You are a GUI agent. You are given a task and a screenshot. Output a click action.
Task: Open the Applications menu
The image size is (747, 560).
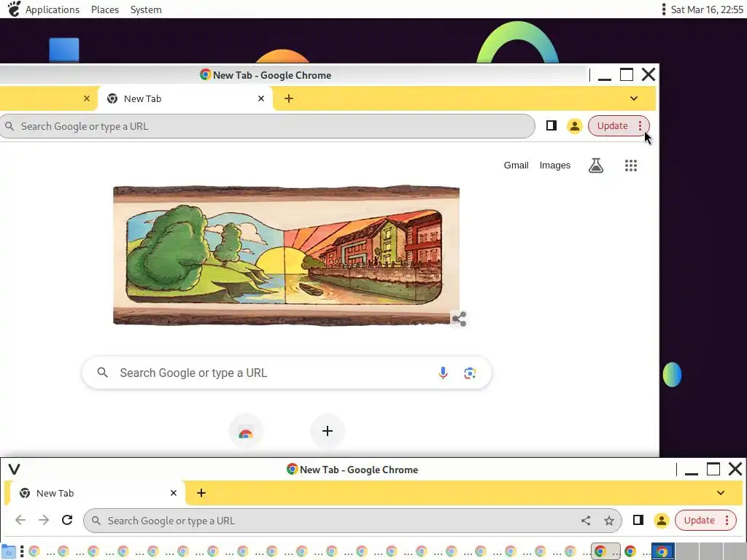click(53, 9)
